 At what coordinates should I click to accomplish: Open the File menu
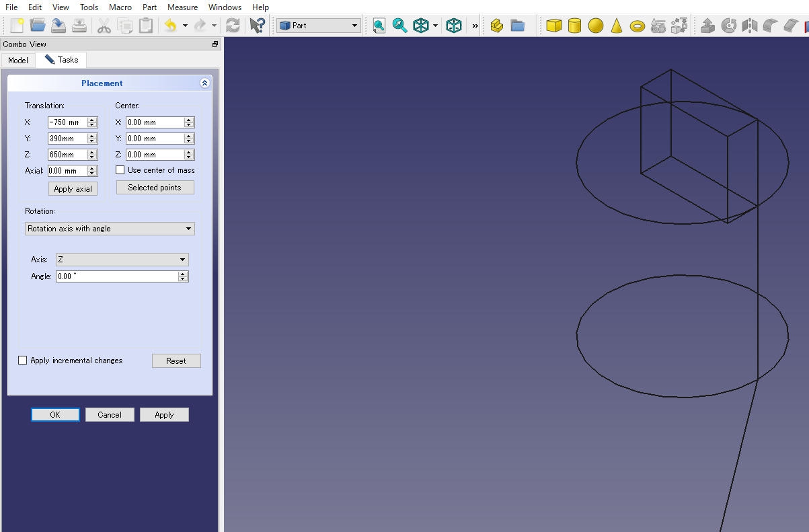pyautogui.click(x=11, y=7)
